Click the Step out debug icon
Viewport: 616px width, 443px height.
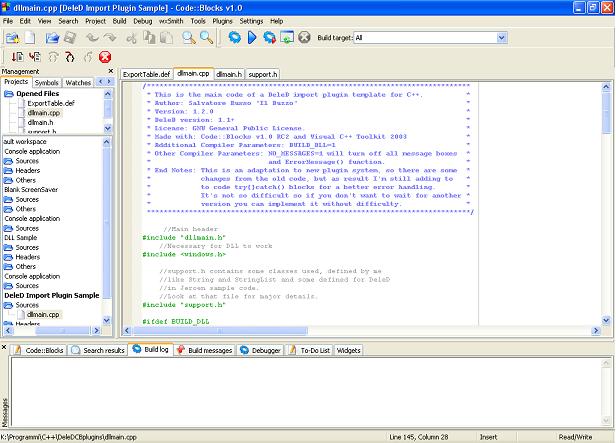point(88,57)
